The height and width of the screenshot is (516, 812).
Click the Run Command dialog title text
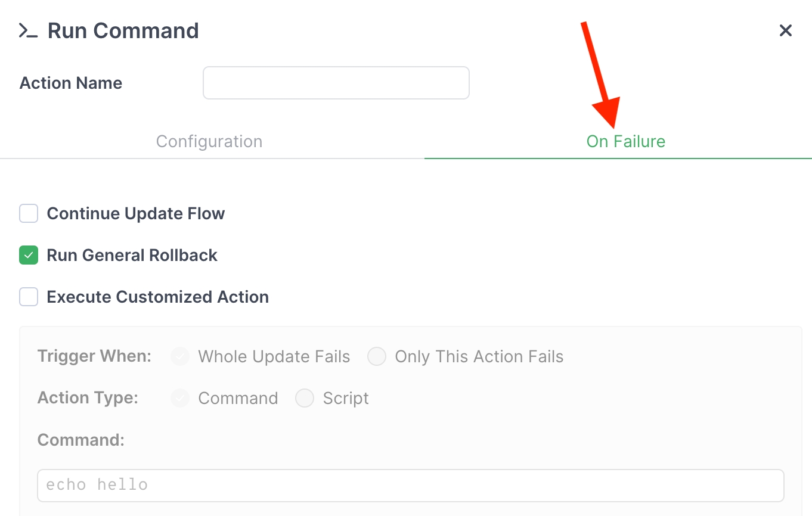tap(123, 31)
